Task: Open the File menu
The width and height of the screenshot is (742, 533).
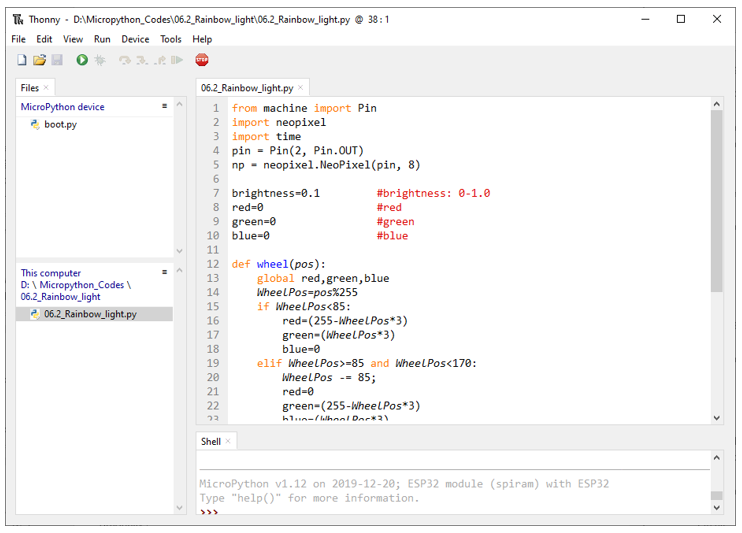Action: [18, 39]
